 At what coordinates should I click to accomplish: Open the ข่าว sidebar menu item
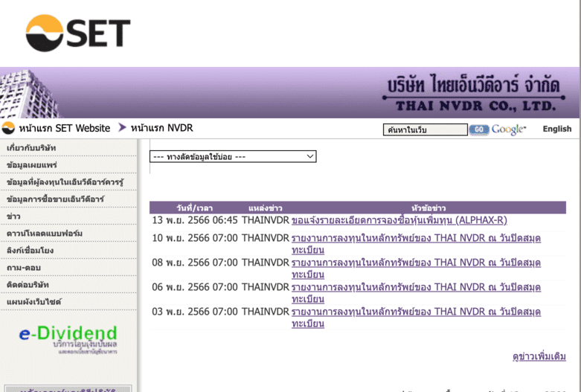pyautogui.click(x=13, y=216)
